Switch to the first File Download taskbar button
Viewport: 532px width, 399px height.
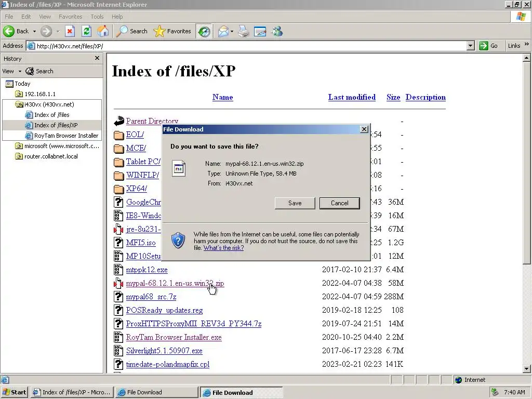[x=156, y=392]
